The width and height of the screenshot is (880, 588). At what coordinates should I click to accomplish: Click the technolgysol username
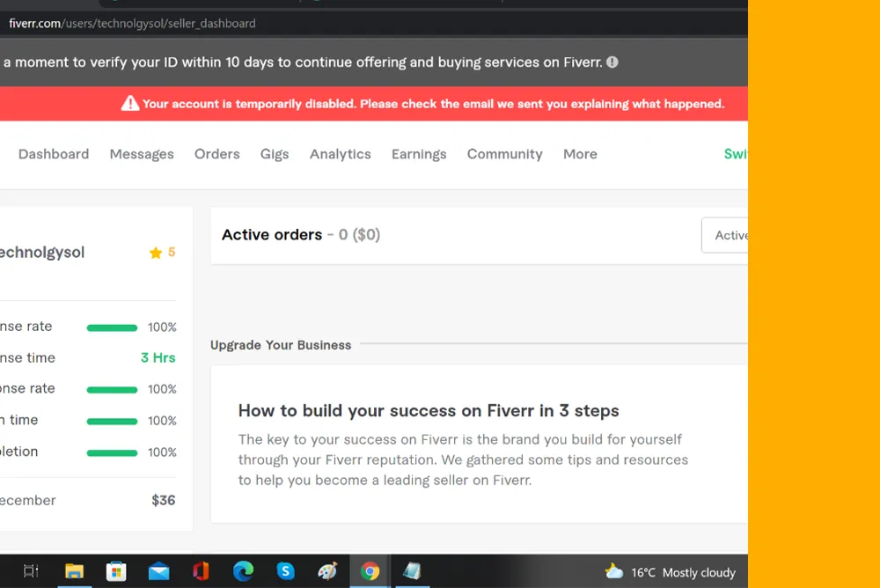(42, 252)
